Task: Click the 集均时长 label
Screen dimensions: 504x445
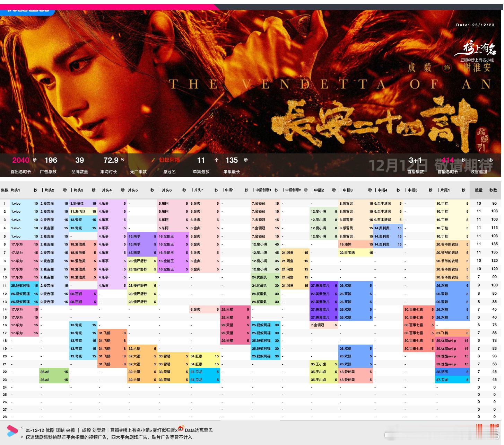Action: 108,172
